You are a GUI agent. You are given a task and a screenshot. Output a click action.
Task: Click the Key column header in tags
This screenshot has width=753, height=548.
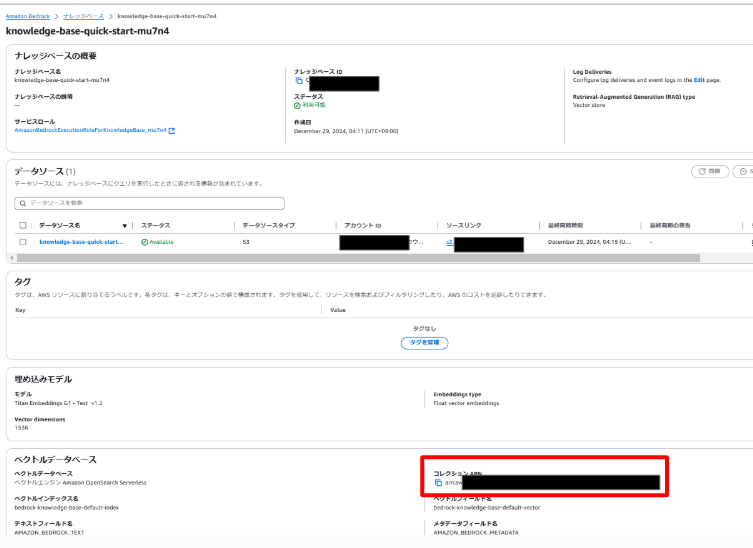click(x=20, y=310)
